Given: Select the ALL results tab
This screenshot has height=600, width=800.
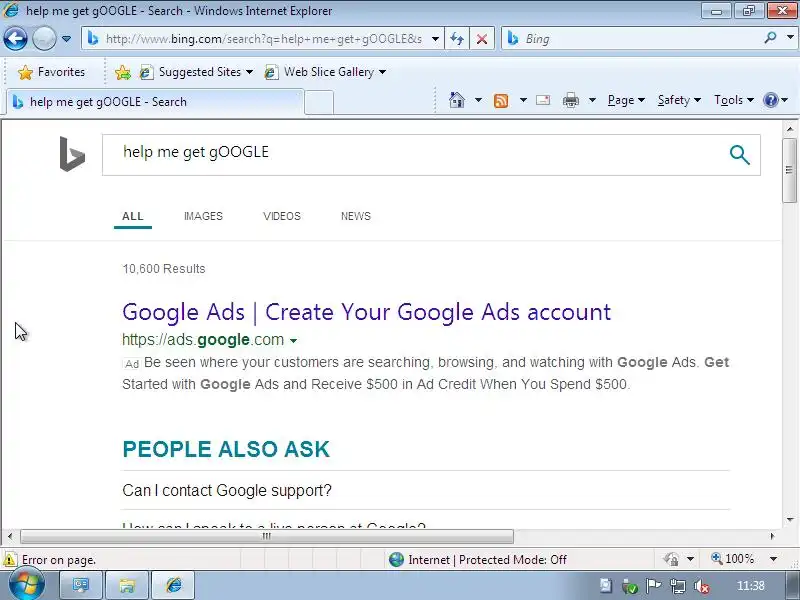Looking at the screenshot, I should coord(133,216).
